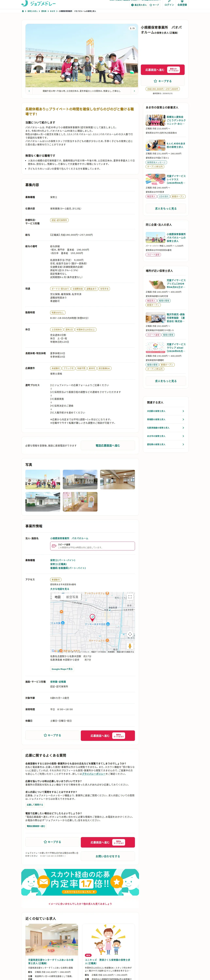The height and width of the screenshot is (980, 210).
Task: Click 求人をもっと見る under 場所が近い保育士求人
Action: pyautogui.click(x=166, y=381)
